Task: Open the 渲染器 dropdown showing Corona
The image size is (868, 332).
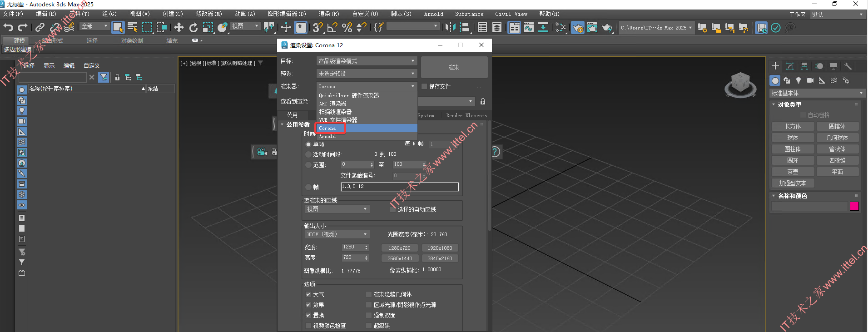Action: (x=367, y=86)
